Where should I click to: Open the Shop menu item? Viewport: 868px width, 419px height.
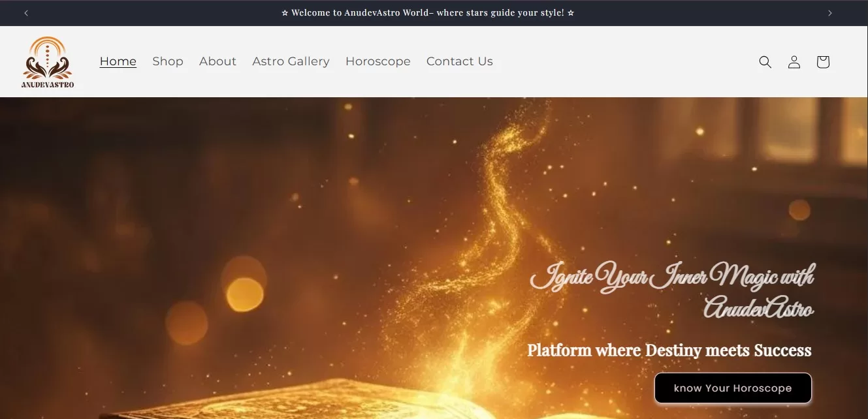pyautogui.click(x=168, y=61)
